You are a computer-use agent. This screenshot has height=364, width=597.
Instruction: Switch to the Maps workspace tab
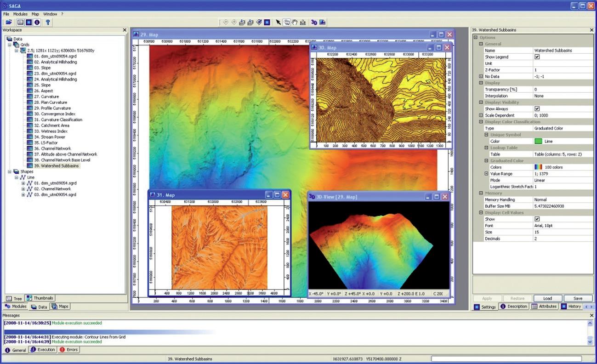click(60, 307)
